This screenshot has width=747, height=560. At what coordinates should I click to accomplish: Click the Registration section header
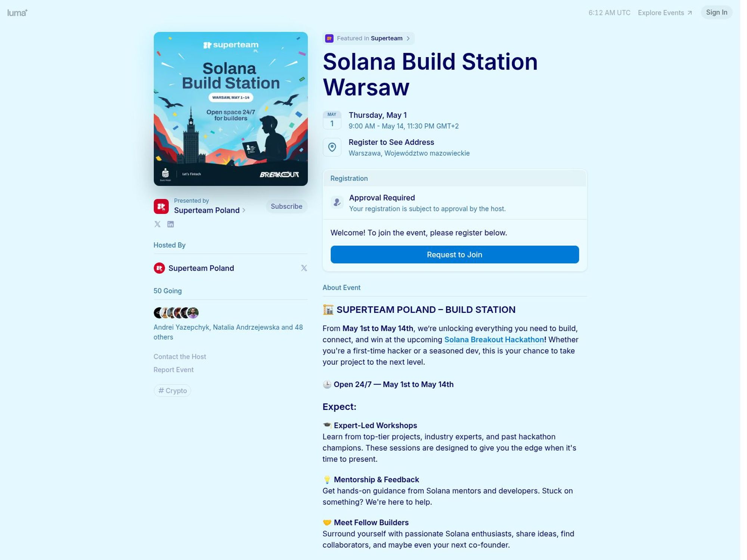(x=455, y=178)
